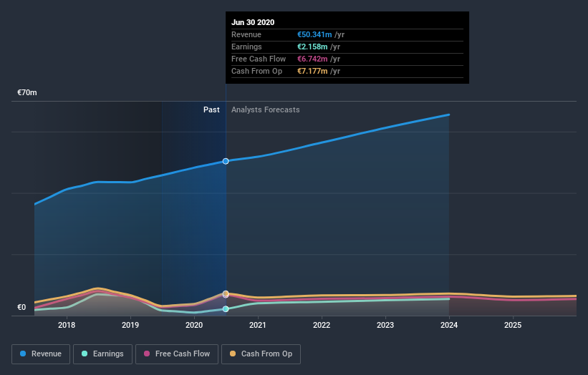Click the Analysts Forecasts label
The width and height of the screenshot is (588, 375).
pyautogui.click(x=266, y=109)
